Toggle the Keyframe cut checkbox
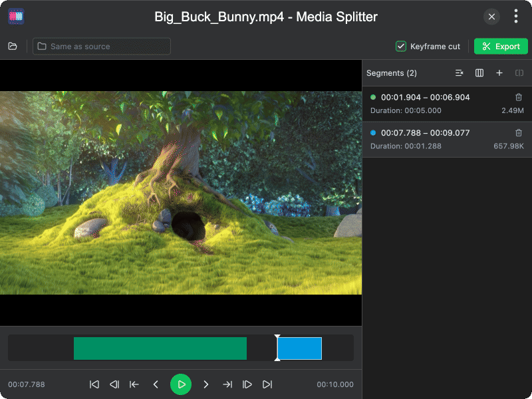Image resolution: width=532 pixels, height=399 pixels. click(401, 46)
